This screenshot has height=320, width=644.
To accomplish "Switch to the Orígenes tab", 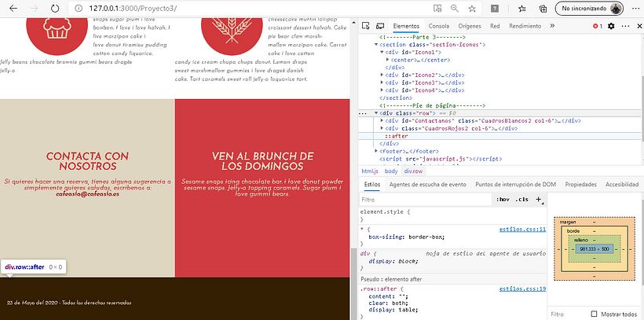I will (x=470, y=26).
